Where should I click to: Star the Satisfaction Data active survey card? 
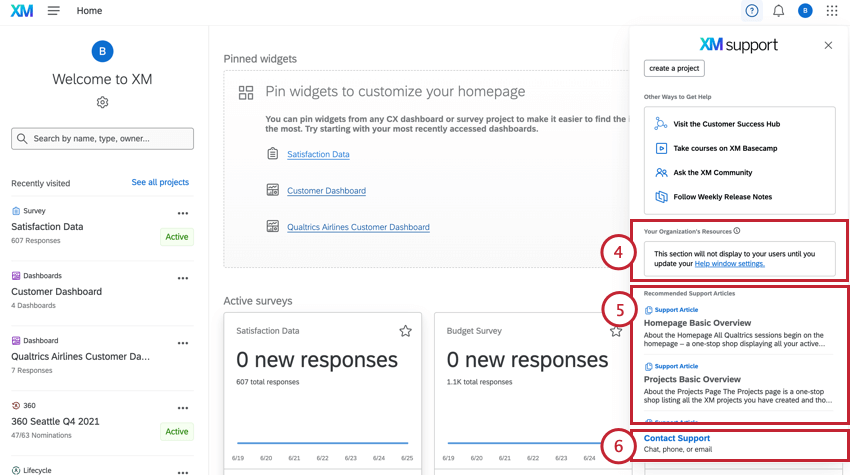(x=405, y=331)
